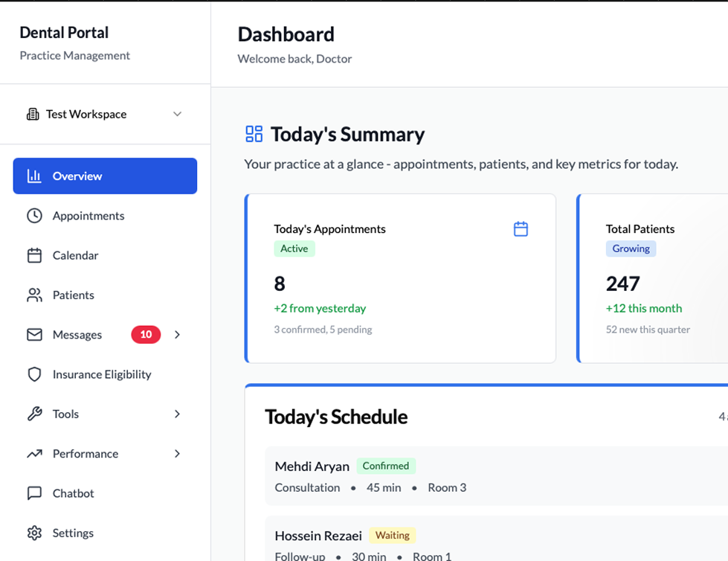The height and width of the screenshot is (561, 728).
Task: Select the Tools wrench icon
Action: pyautogui.click(x=34, y=414)
